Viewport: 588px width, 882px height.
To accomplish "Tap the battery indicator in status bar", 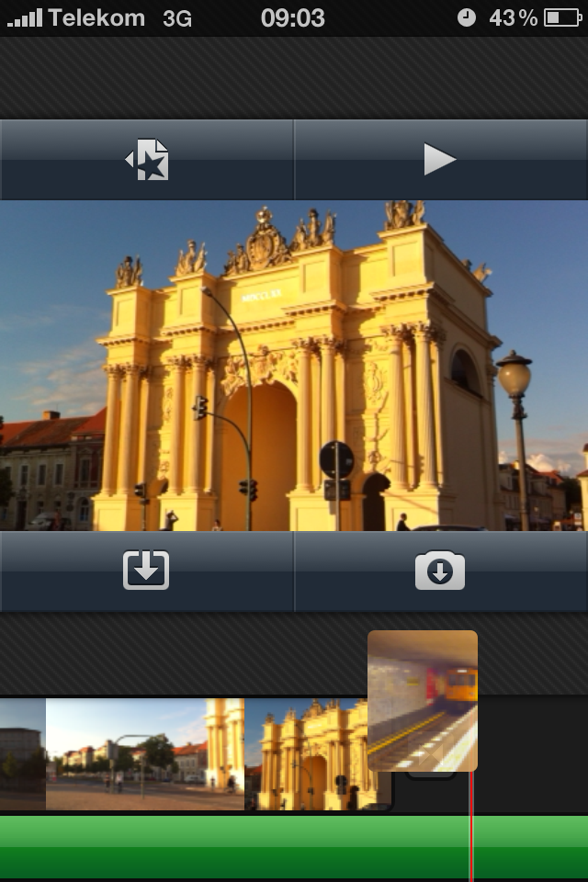I will click(x=562, y=18).
